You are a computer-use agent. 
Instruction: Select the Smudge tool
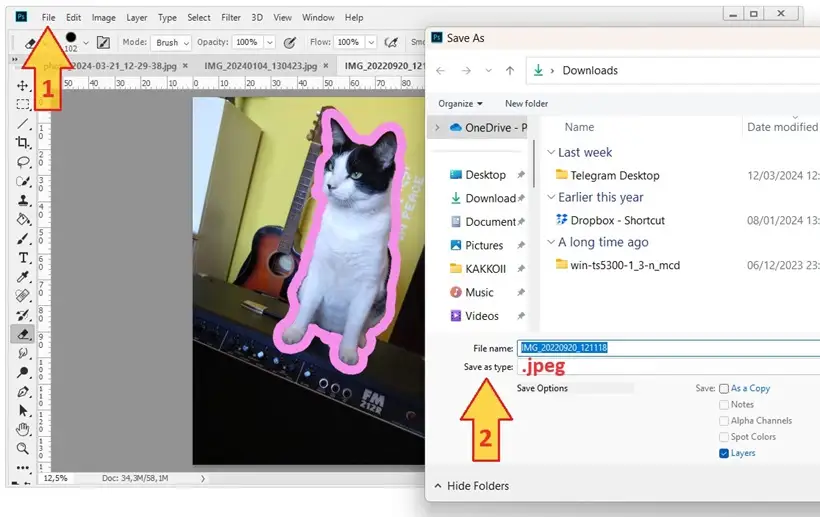[22, 353]
